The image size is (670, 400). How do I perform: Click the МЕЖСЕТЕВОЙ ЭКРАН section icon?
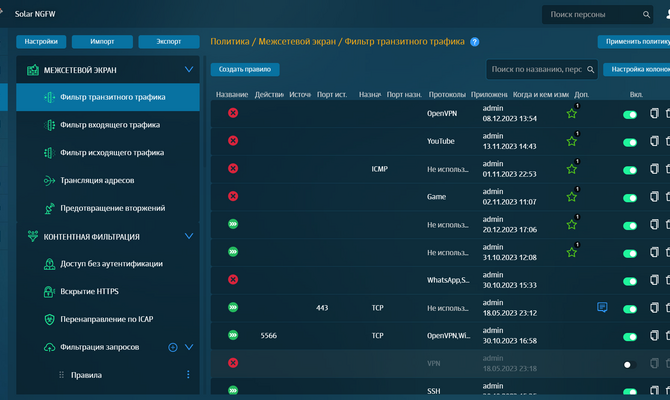click(33, 70)
